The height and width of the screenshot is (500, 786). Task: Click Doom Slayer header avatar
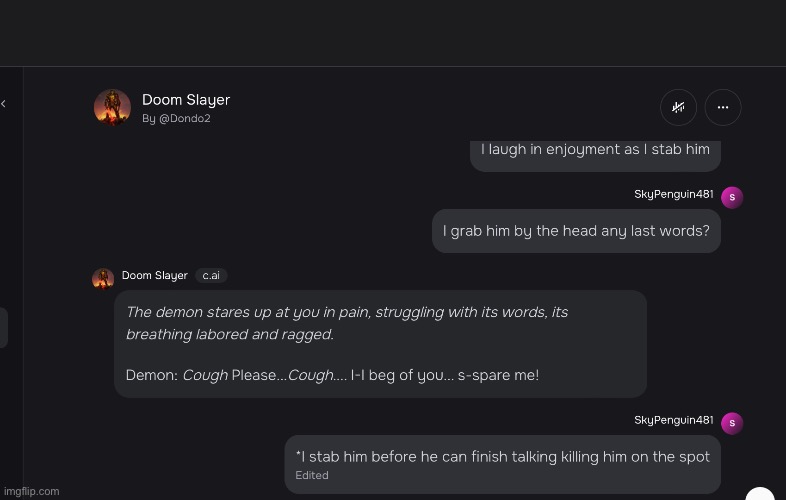[x=112, y=107]
